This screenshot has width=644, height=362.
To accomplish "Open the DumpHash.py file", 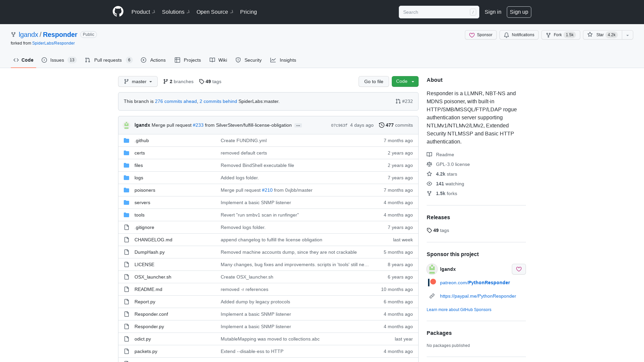I will pyautogui.click(x=150, y=252).
